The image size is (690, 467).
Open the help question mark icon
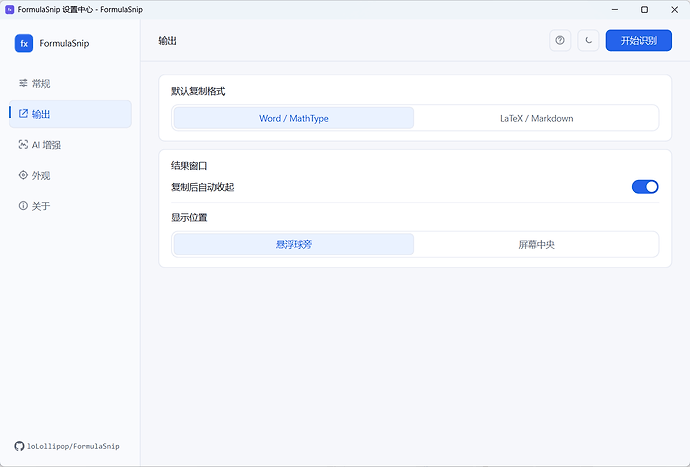(560, 40)
